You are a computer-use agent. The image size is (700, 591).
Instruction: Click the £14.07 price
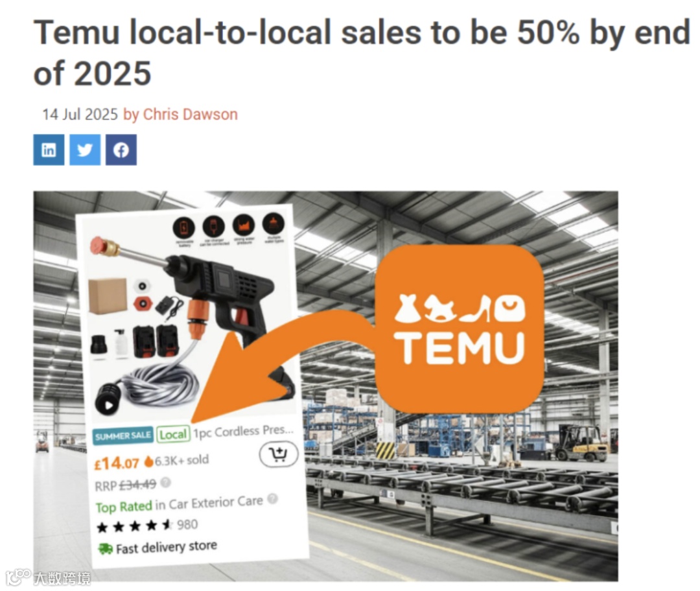pos(117,463)
